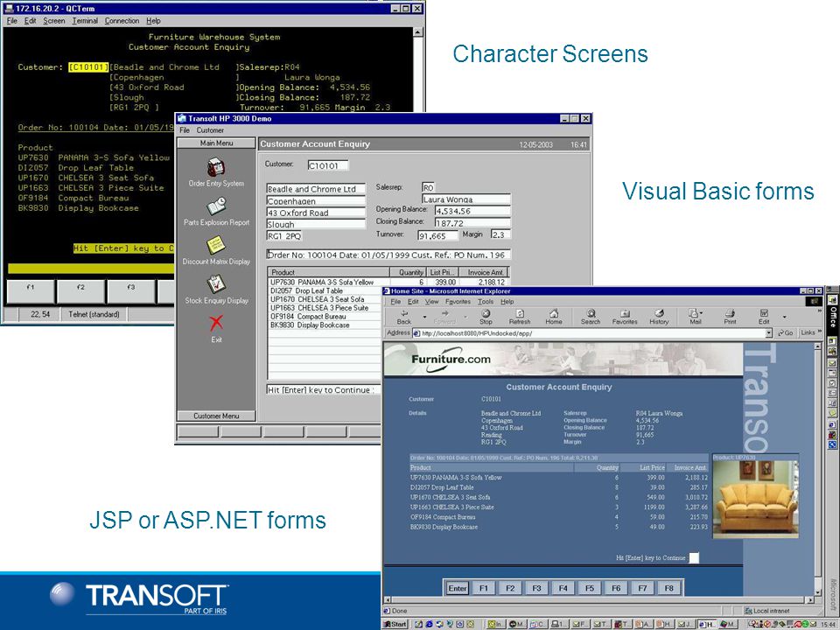The height and width of the screenshot is (630, 840).
Task: Click the Print icon in Internet Explorer
Action: (x=730, y=317)
